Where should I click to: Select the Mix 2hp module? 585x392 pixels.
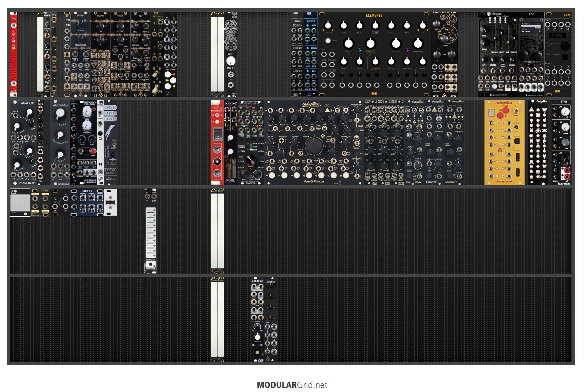[40, 142]
